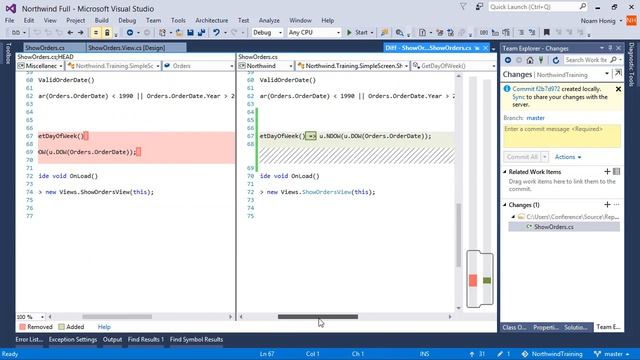Click the query icon next to Related Work Items plus
The image size is (640, 360).
point(617,171)
